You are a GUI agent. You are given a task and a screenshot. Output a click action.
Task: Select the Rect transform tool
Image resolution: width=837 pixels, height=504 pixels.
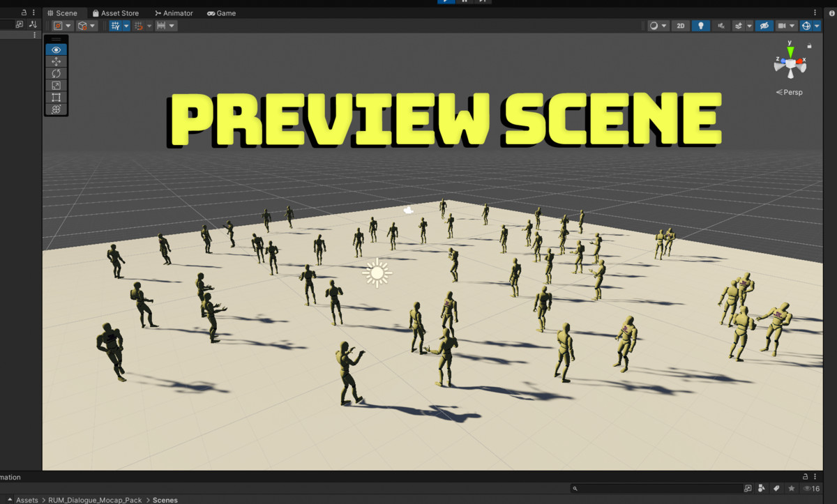56,97
